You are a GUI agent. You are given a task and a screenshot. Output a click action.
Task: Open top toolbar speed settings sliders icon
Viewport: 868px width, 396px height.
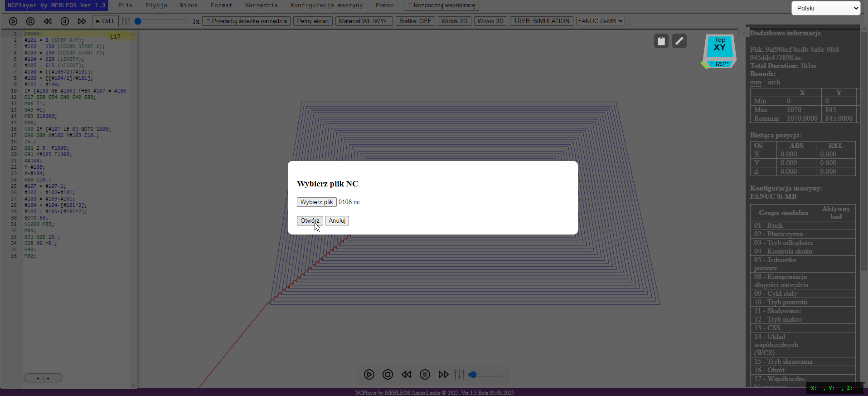(126, 21)
